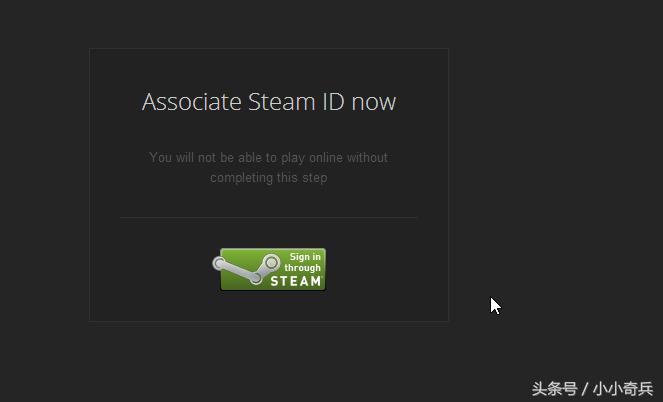The image size is (663, 402).
Task: Click the word 'without' in the description text
Action: click(367, 158)
